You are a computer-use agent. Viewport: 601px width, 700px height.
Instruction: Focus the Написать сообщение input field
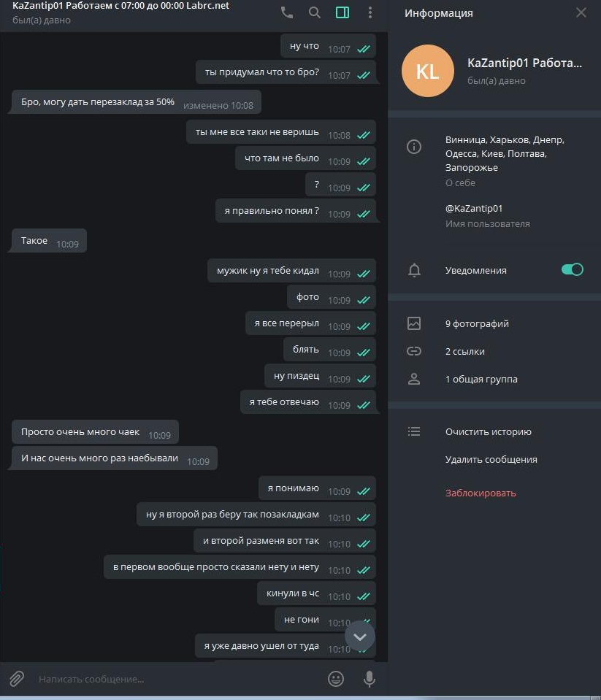179,679
